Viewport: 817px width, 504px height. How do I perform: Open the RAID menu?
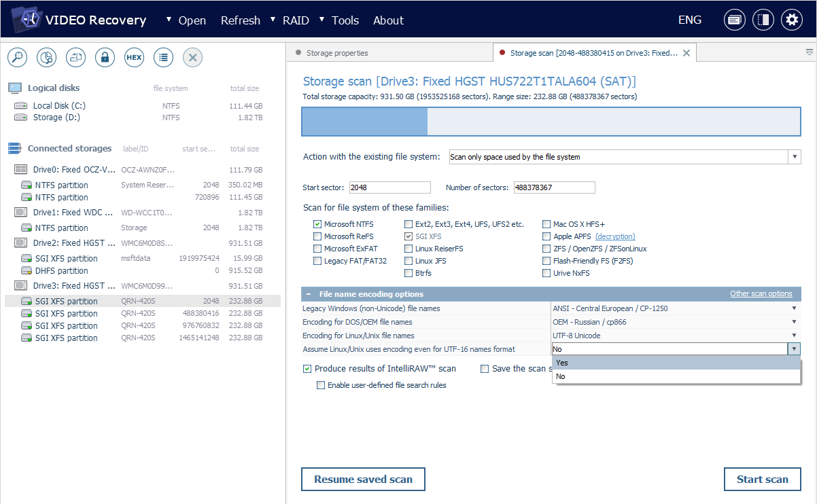[295, 20]
